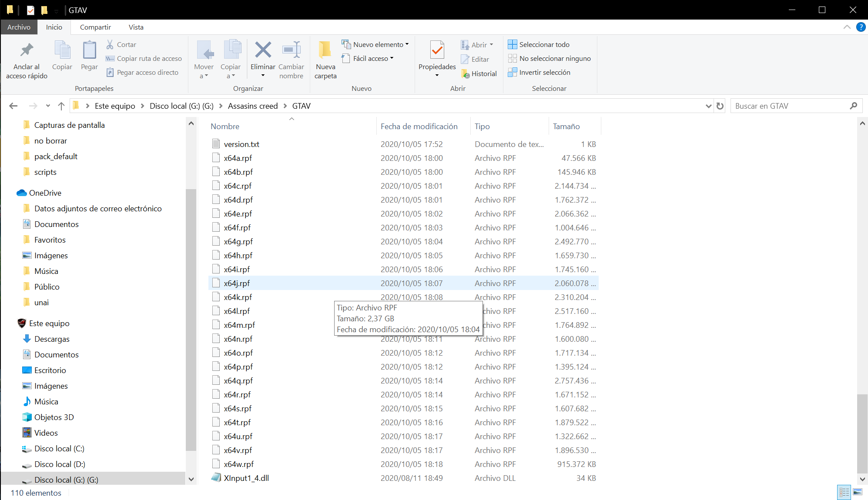This screenshot has height=500, width=868.
Task: Click the Propiedades icon in ribbon
Action: click(x=437, y=50)
